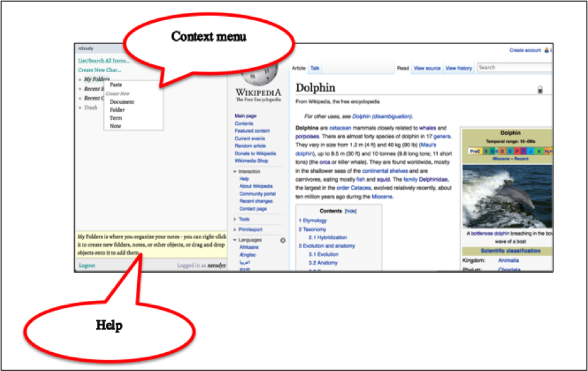
Task: Click the hide toggle in Contents box
Action: [350, 211]
